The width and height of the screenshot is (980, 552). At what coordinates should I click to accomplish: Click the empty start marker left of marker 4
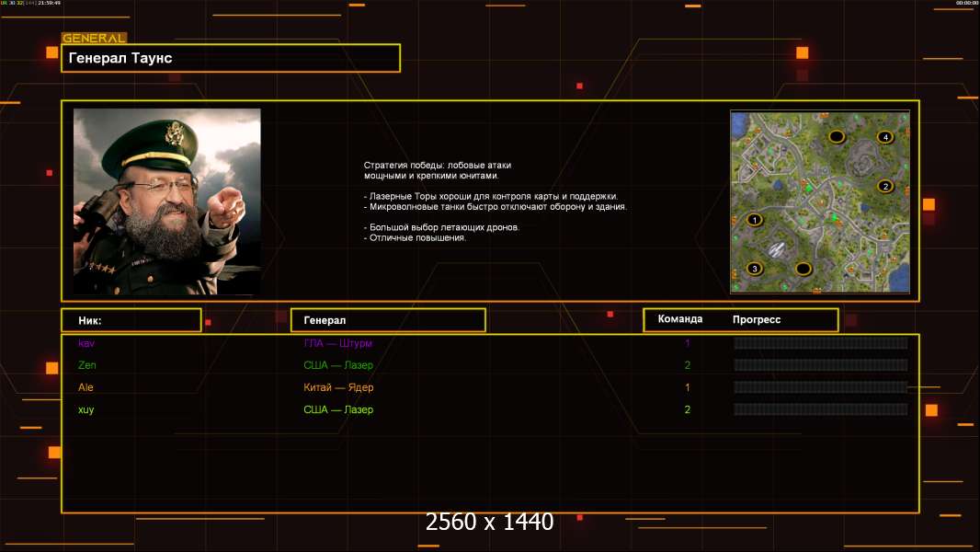(x=837, y=137)
